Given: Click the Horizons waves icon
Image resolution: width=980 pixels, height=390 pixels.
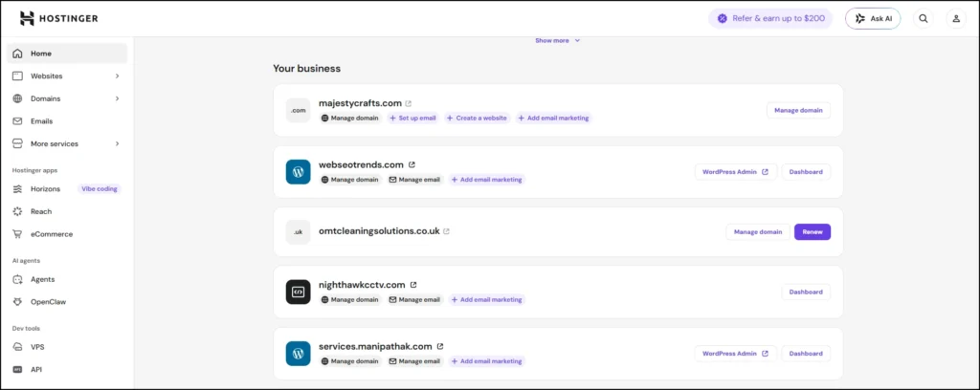Looking at the screenshot, I should pos(17,188).
